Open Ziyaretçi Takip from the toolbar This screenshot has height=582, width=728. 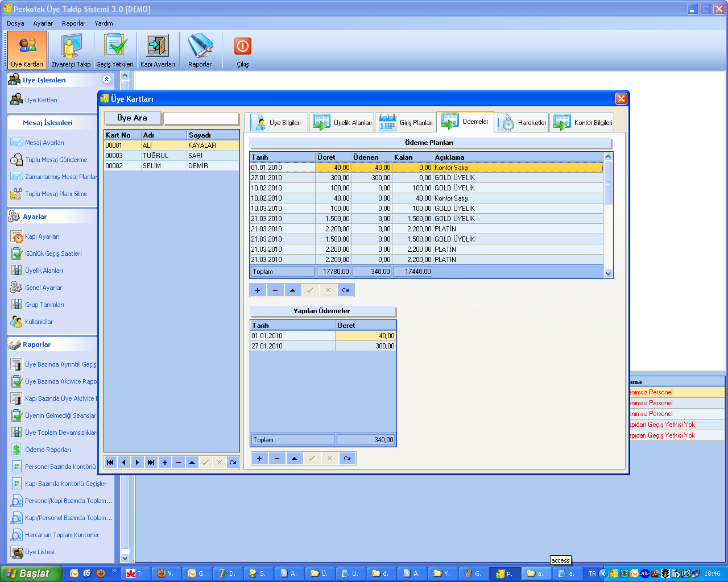[x=71, y=50]
